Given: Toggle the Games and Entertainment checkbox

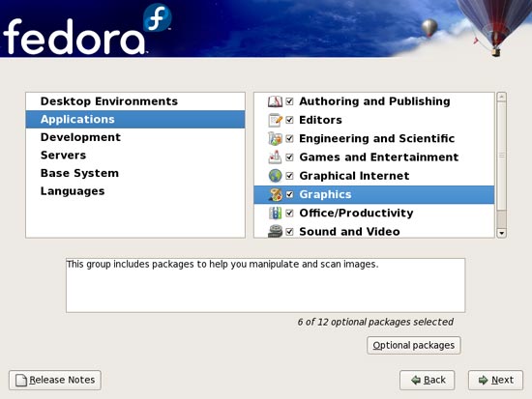Looking at the screenshot, I should click(289, 157).
